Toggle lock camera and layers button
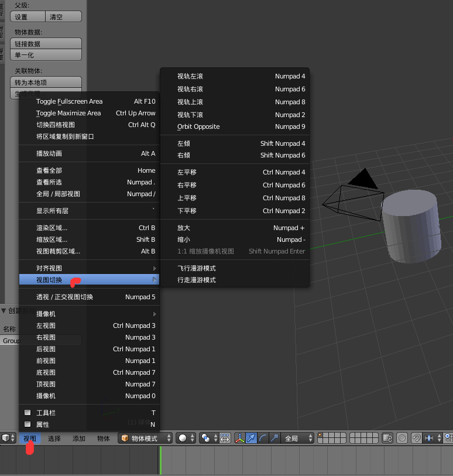Viewport: 453px width, 476px height. [x=387, y=438]
